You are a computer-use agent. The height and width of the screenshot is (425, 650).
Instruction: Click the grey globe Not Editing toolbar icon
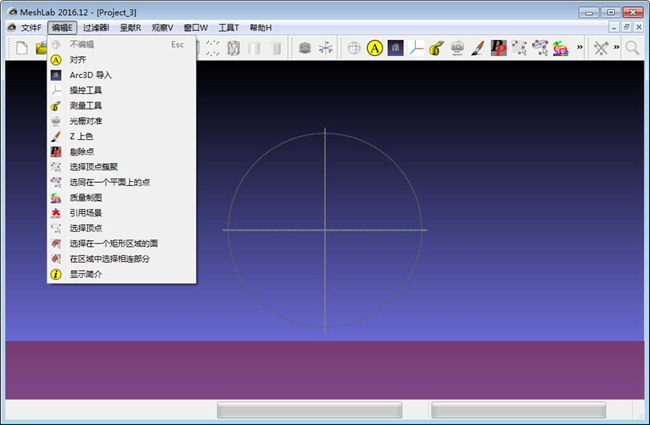coord(354,48)
